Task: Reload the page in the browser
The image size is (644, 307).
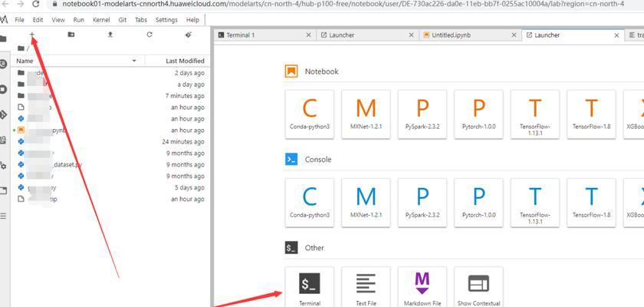Action: click(x=36, y=4)
